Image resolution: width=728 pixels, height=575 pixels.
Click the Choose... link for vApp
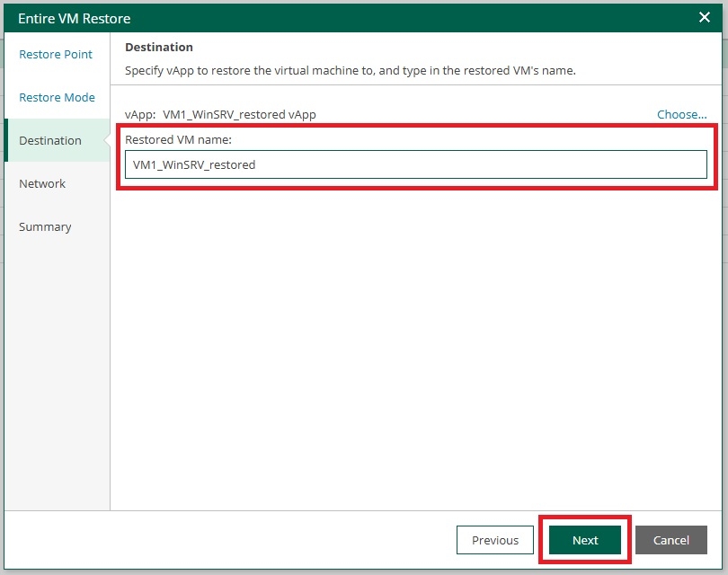(681, 114)
